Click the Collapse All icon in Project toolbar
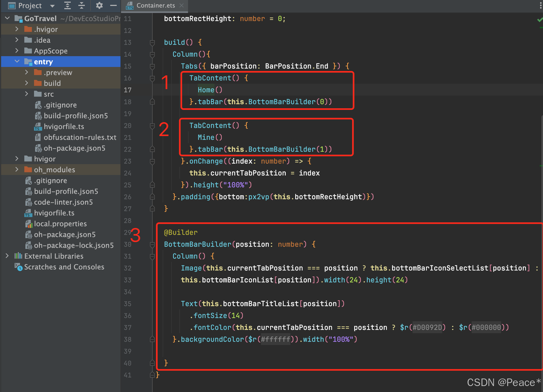This screenshot has height=392, width=543. click(81, 5)
